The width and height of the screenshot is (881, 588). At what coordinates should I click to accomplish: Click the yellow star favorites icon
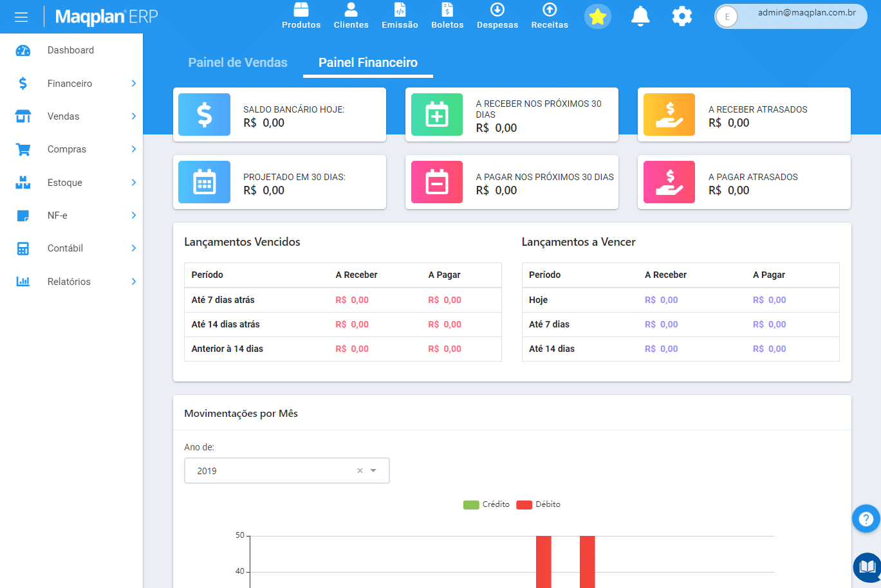point(598,17)
